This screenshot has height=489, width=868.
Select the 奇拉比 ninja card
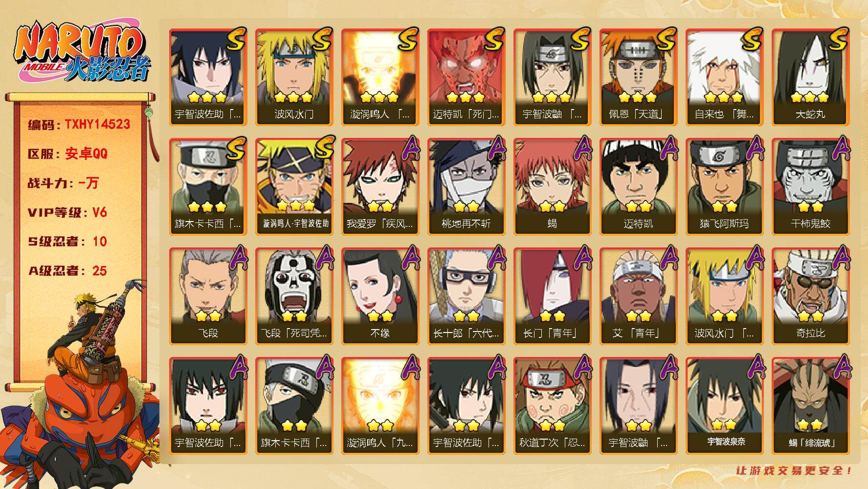[810, 296]
